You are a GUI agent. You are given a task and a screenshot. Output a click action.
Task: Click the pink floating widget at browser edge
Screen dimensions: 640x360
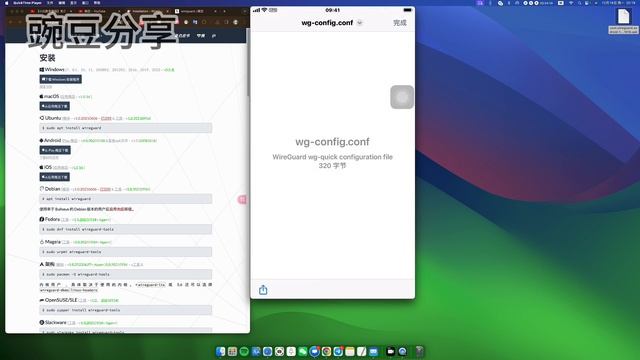tap(242, 200)
